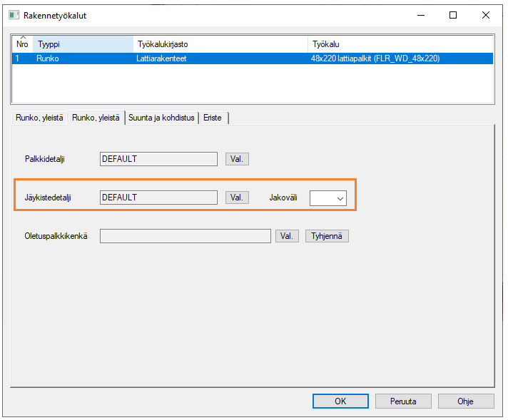Open help via Ohje button
Image resolution: width=508 pixels, height=420 pixels.
[465, 401]
